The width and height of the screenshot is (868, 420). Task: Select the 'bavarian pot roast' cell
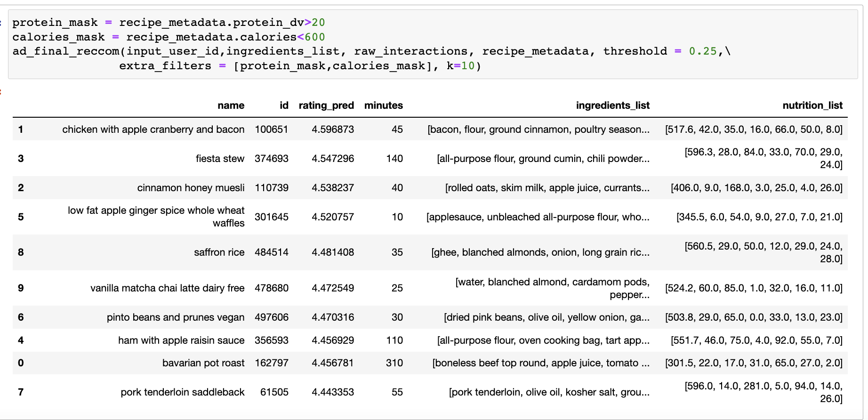[203, 363]
